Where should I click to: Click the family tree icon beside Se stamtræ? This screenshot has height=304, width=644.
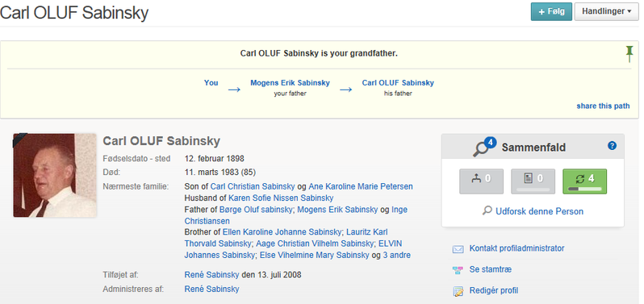tap(458, 270)
